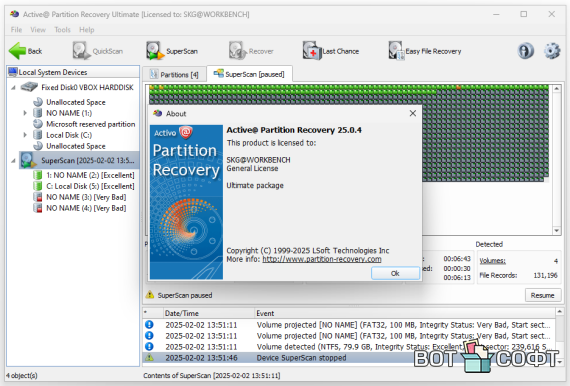The width and height of the screenshot is (570, 386).
Task: Click Ok in the About dialog
Action: click(395, 273)
